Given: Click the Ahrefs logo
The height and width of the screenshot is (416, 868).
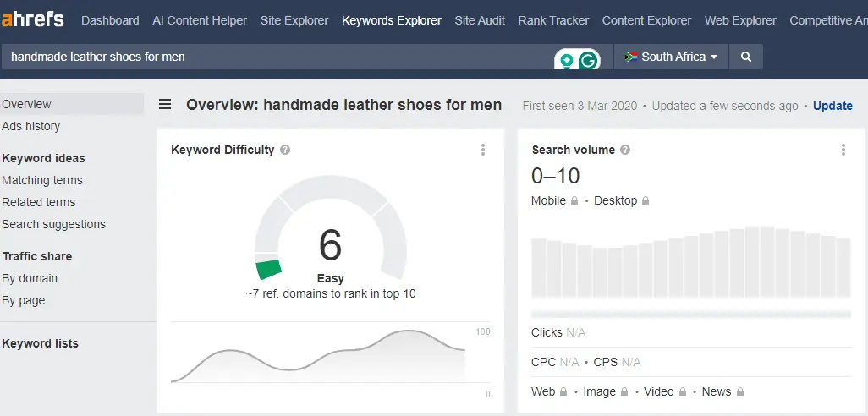Looking at the screenshot, I should point(32,20).
